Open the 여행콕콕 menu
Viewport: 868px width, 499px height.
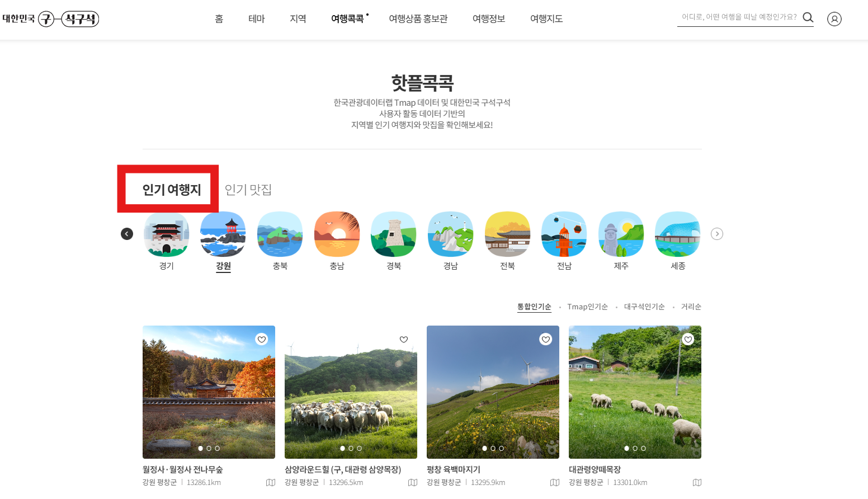point(347,19)
